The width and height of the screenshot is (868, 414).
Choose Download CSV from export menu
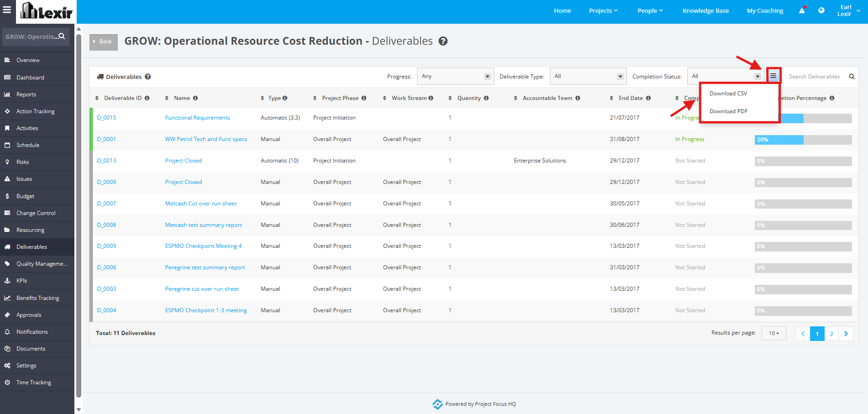point(728,94)
